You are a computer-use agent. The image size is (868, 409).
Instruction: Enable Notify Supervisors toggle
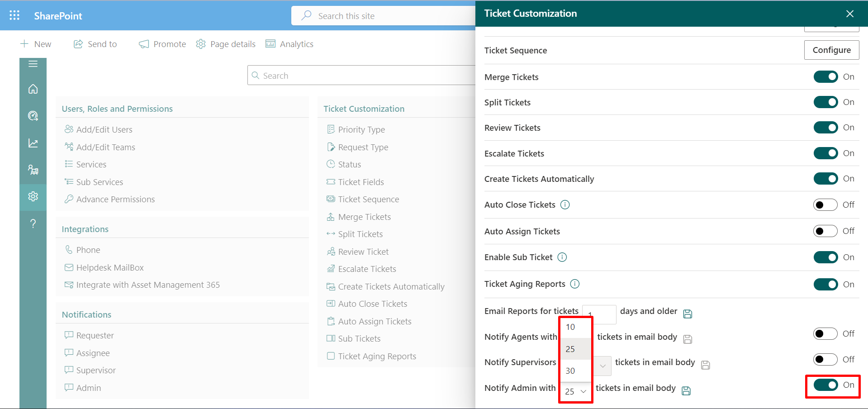pyautogui.click(x=825, y=360)
